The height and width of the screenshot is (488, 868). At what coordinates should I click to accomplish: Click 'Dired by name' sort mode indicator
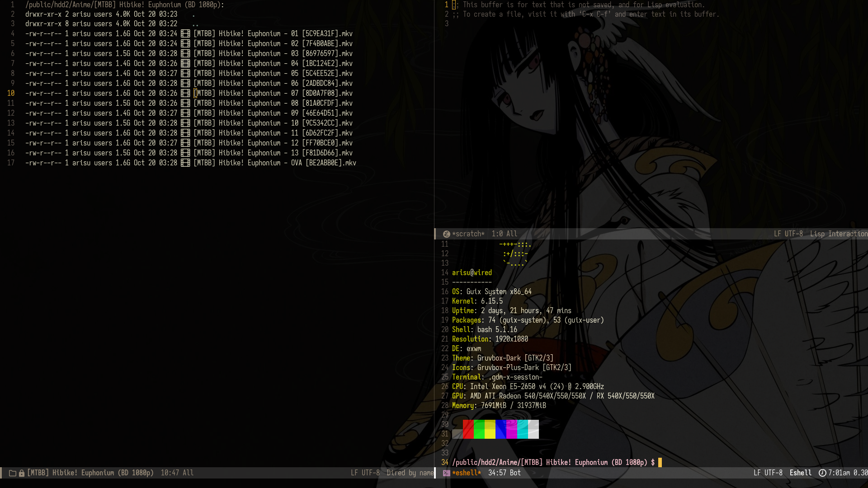[x=410, y=473]
